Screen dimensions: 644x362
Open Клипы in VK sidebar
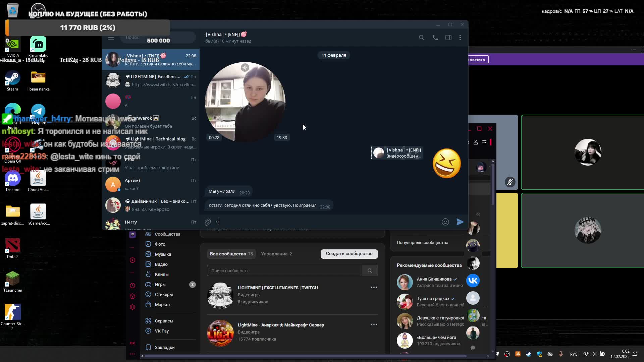coord(161,274)
